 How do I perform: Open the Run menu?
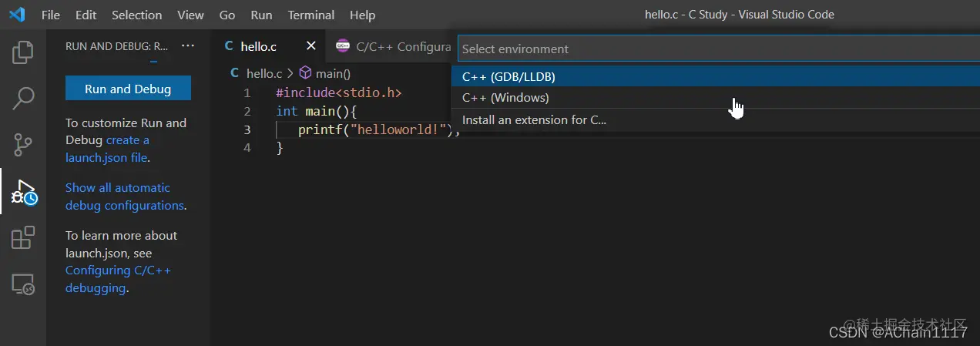pos(262,15)
